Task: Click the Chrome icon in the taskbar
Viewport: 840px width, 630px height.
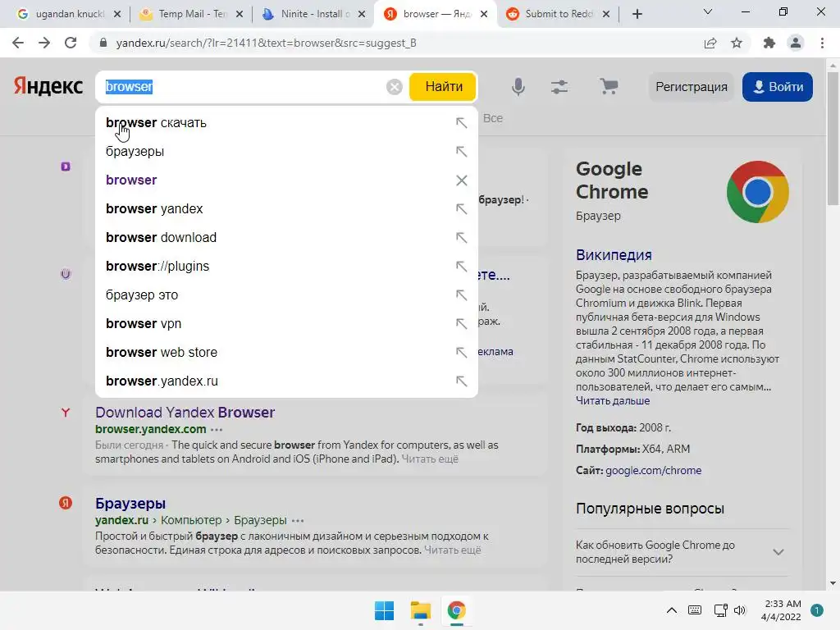Action: 456,610
